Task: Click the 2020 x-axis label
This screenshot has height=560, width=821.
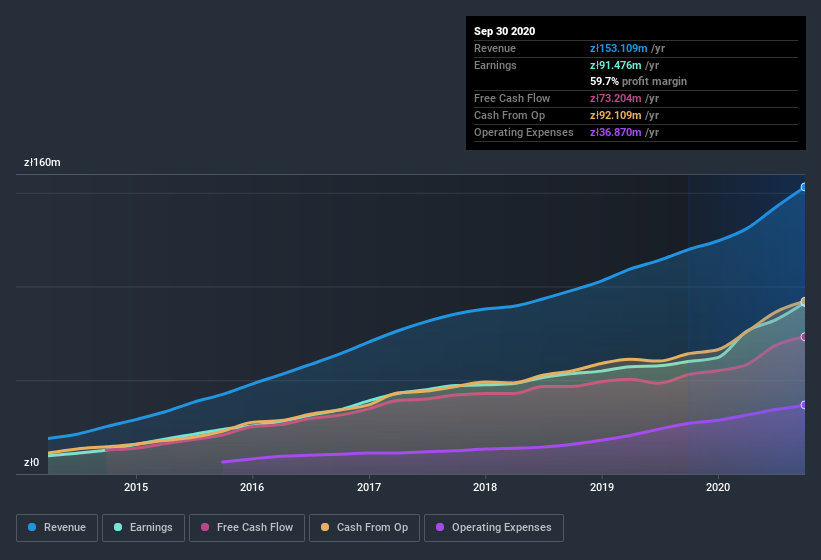Action: click(x=718, y=487)
